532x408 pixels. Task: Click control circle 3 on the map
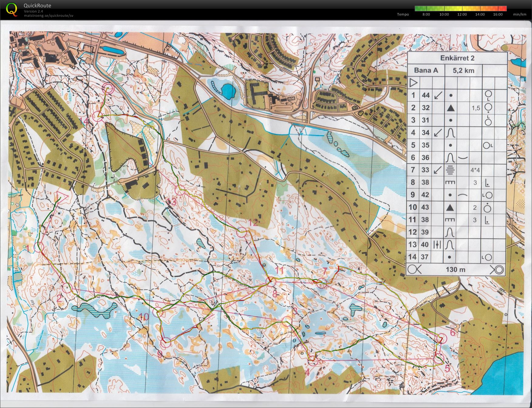[287, 321]
